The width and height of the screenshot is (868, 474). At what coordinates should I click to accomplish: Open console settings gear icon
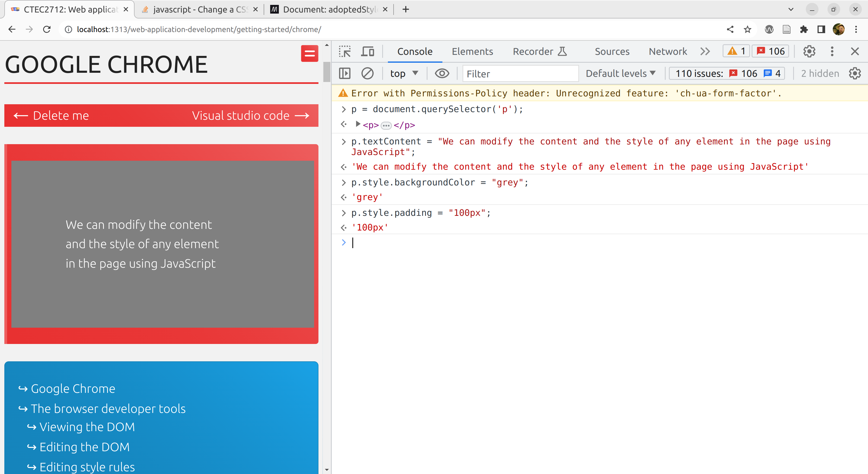tap(854, 74)
